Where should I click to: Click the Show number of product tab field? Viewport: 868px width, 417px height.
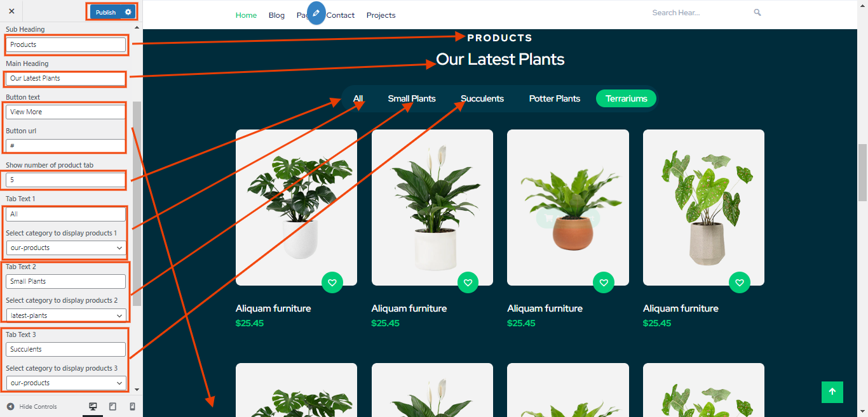click(66, 180)
